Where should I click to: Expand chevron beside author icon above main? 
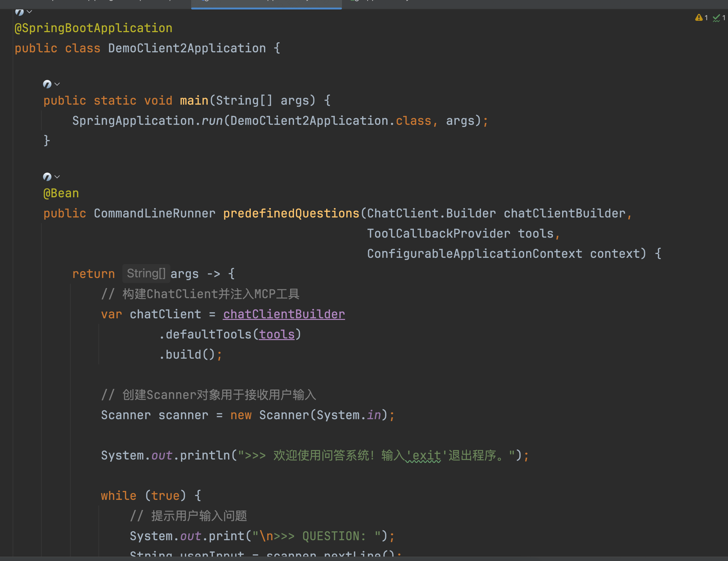point(57,84)
